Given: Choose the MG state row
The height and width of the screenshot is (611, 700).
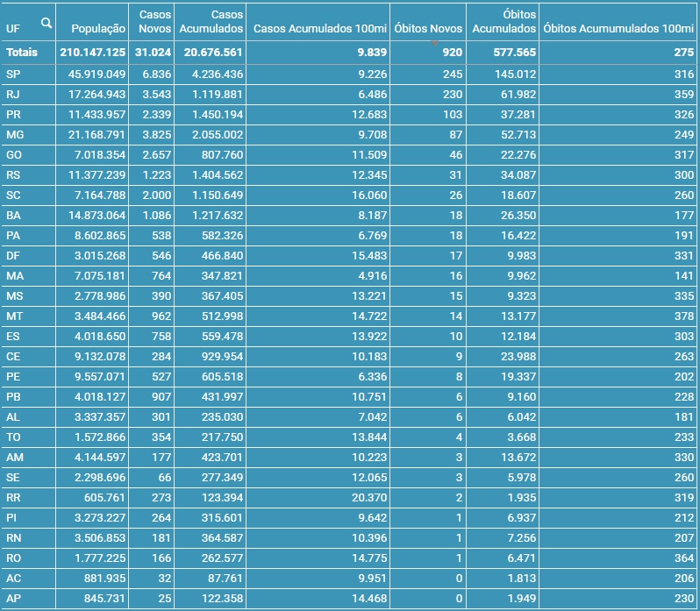Looking at the screenshot, I should click(x=14, y=135).
